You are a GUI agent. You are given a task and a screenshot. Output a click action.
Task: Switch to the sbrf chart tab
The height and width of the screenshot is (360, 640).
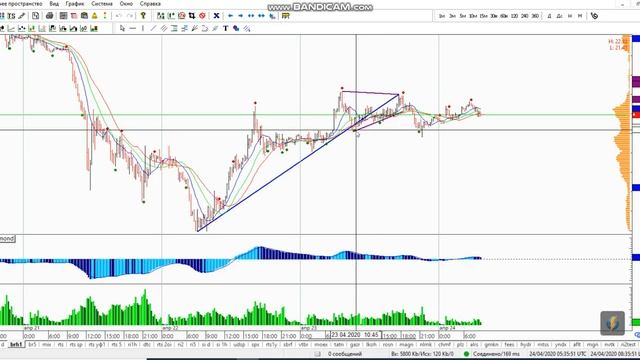click(288, 345)
